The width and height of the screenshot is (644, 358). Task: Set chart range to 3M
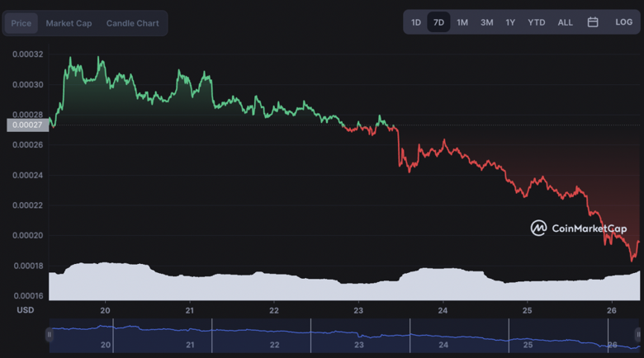pyautogui.click(x=487, y=22)
